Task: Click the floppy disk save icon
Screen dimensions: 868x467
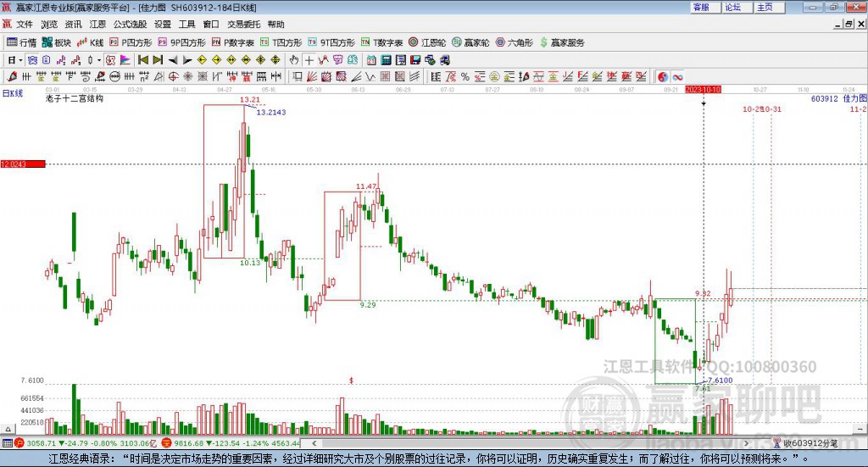Action: click(415, 60)
